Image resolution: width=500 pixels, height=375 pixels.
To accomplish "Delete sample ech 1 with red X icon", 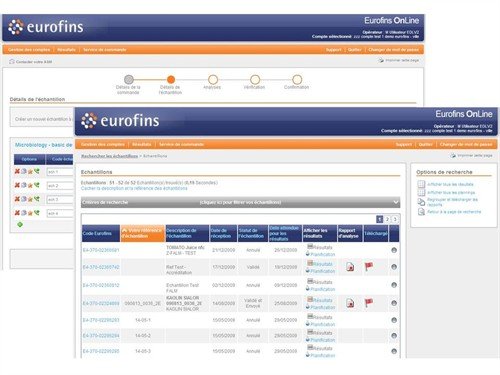I will 17,171.
